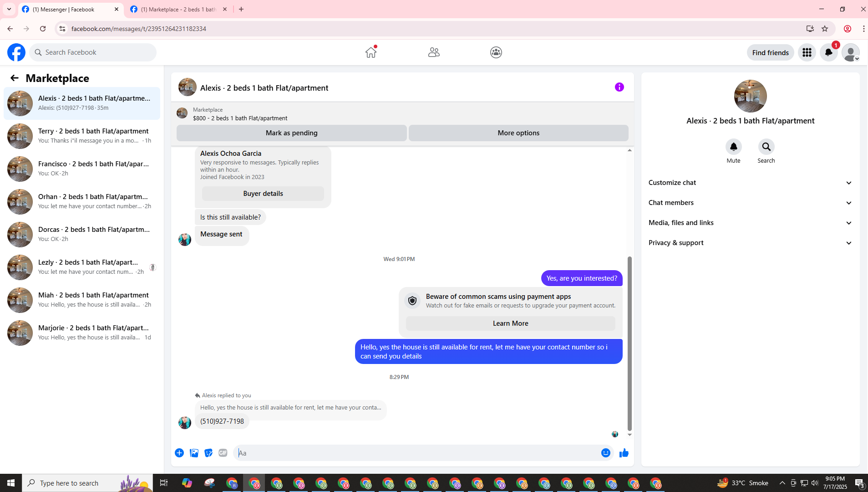
Task: Click the Mark as pending button
Action: tap(292, 133)
